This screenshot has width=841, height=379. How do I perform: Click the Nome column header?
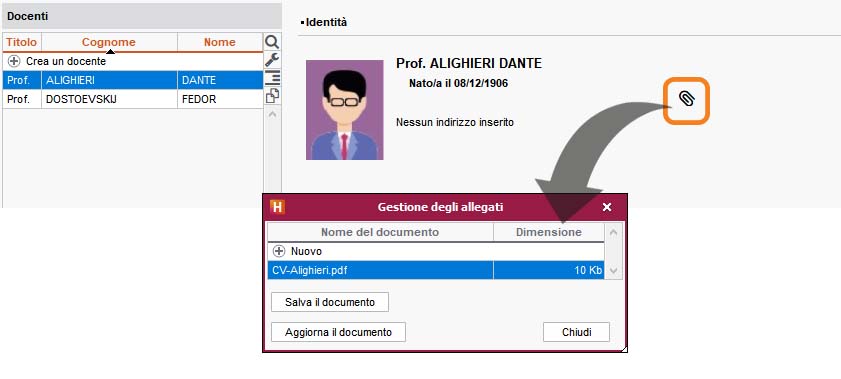click(220, 42)
